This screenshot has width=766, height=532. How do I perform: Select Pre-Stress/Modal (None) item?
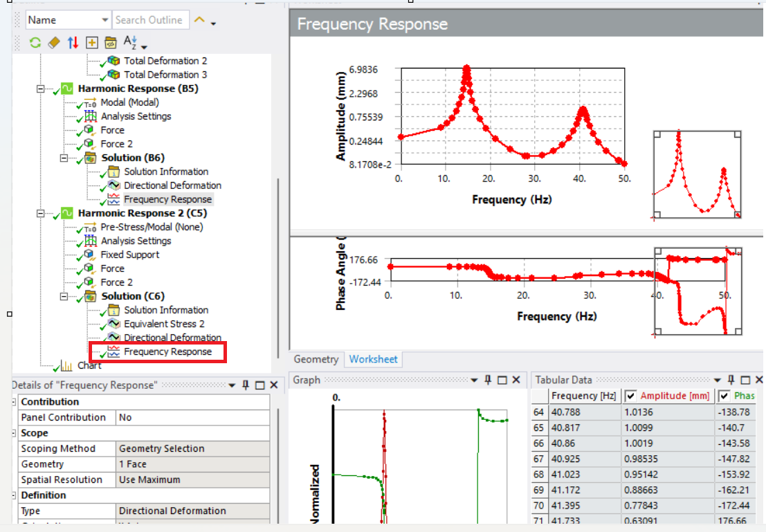(x=152, y=227)
